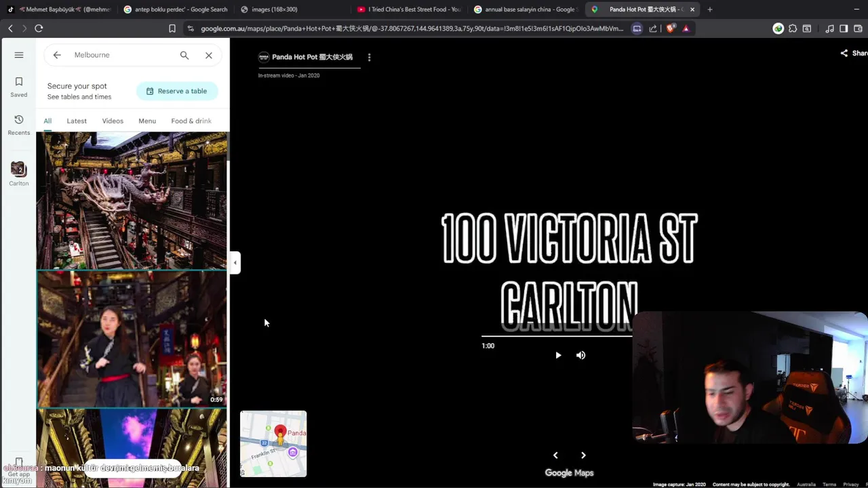Click browser back navigation arrow

[x=10, y=28]
